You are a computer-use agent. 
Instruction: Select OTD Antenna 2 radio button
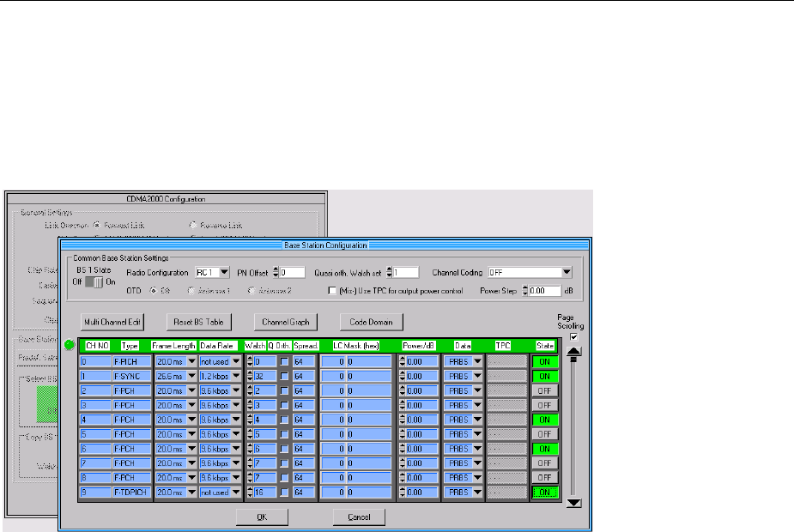coord(252,291)
